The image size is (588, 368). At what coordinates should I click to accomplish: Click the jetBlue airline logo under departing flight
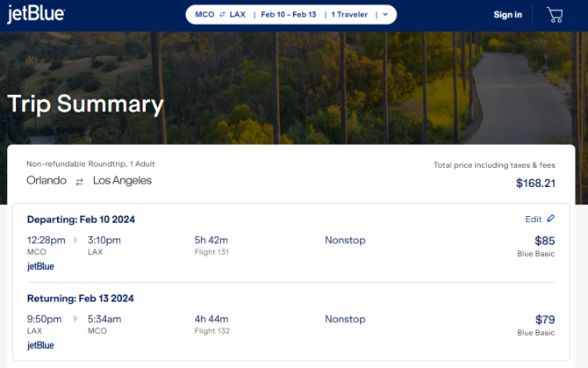point(40,266)
